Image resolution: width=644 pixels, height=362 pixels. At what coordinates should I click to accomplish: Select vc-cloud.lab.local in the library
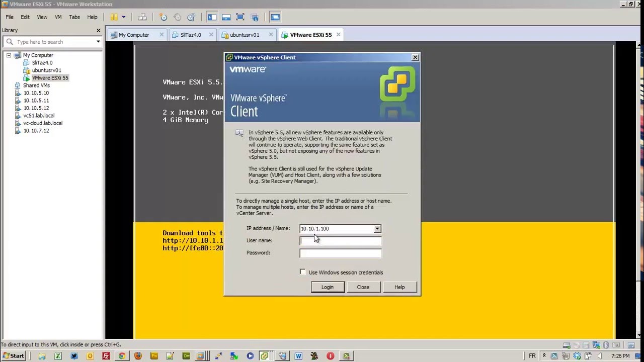click(43, 123)
